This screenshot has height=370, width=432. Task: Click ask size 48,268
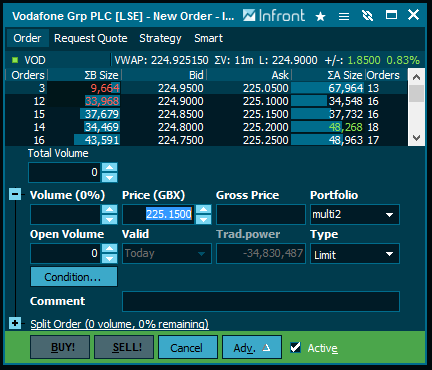pos(346,127)
